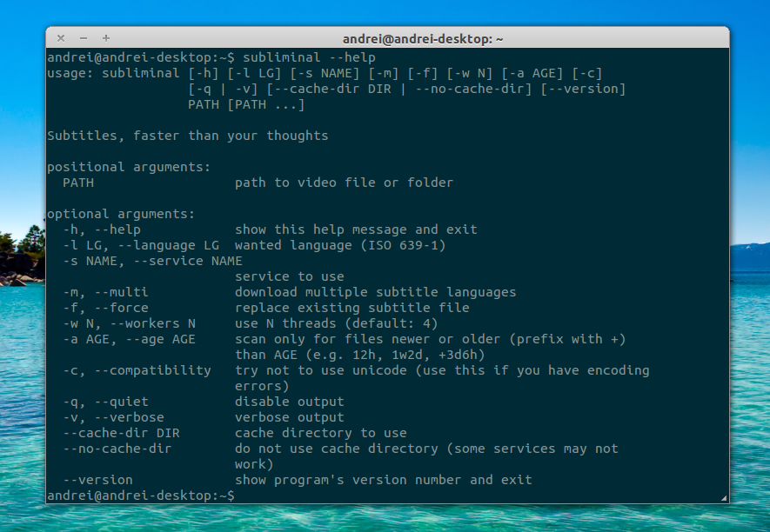Click the "PATH [PATH ...]" usage text

click(x=246, y=104)
